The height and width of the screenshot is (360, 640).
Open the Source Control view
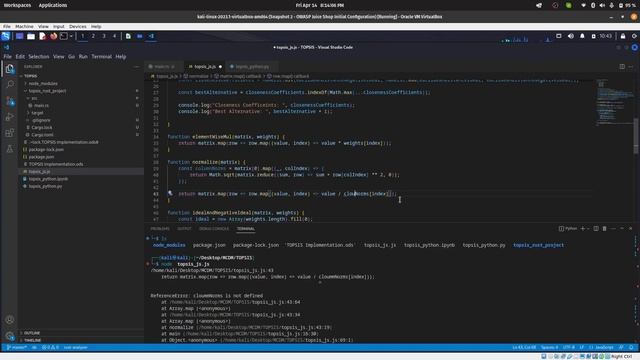pos(10,101)
